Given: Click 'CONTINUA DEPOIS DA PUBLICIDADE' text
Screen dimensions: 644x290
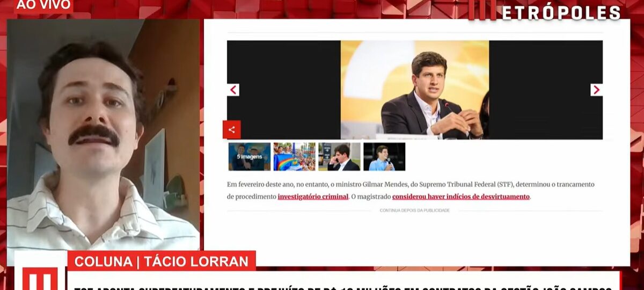Looking at the screenshot, I should [415, 211].
